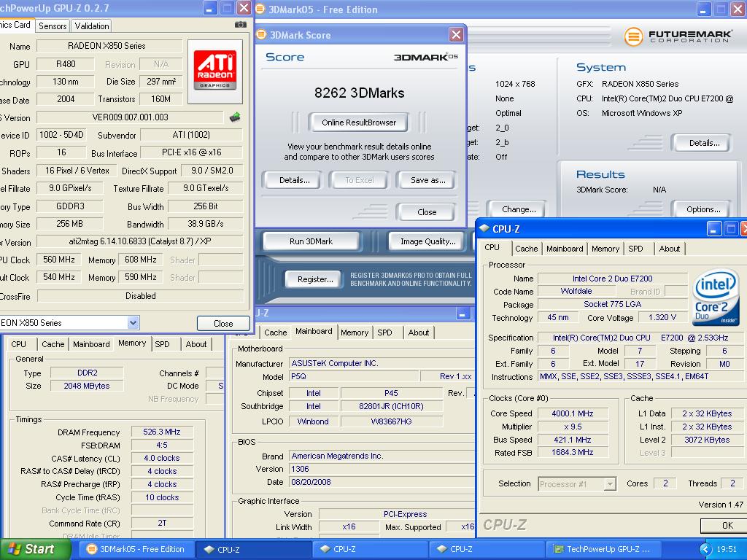Image resolution: width=747 pixels, height=560 pixels.
Task: Click the Level 2 cache 3072 KBytes value
Action: 708,440
